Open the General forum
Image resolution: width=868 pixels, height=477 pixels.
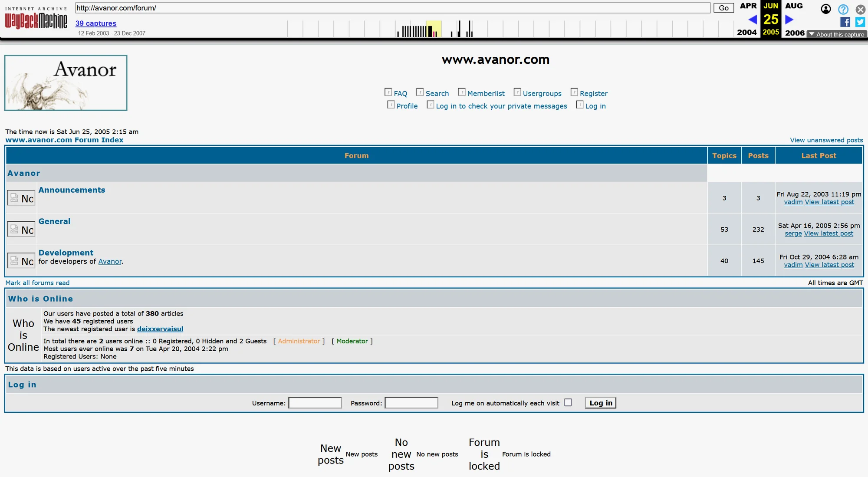click(54, 221)
